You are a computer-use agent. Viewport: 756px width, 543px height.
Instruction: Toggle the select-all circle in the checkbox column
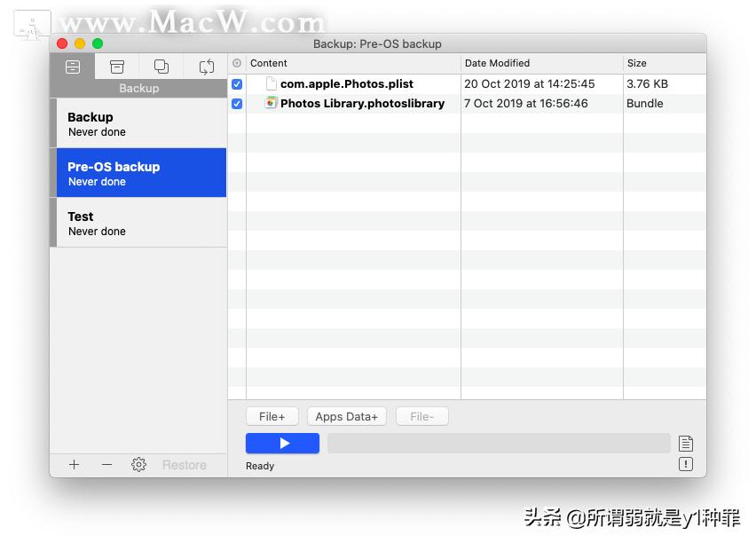click(x=236, y=63)
